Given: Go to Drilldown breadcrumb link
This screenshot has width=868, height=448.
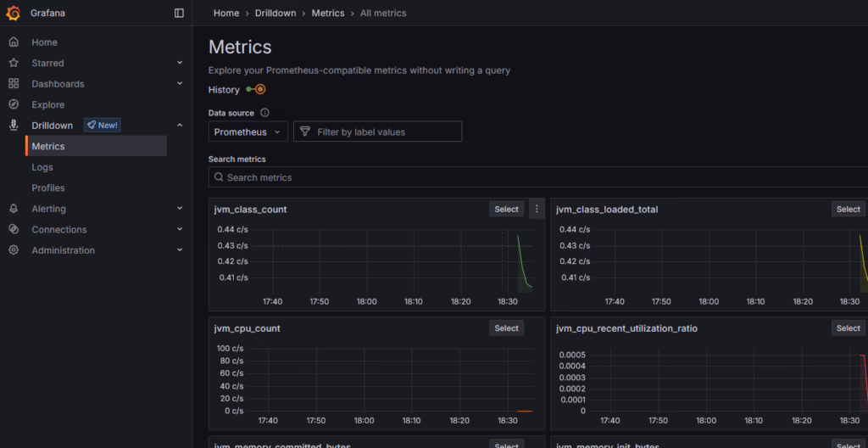Looking at the screenshot, I should [x=275, y=13].
